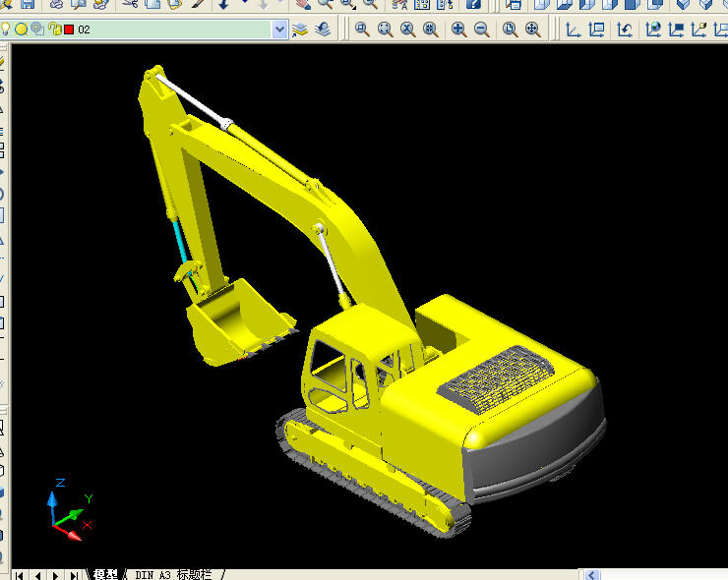Select Zoom Dynamic magnifier icon

tap(385, 29)
